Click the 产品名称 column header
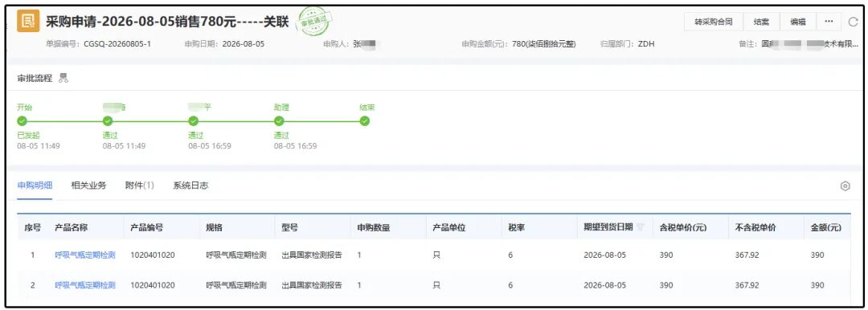The width and height of the screenshot is (868, 310). pos(71,227)
